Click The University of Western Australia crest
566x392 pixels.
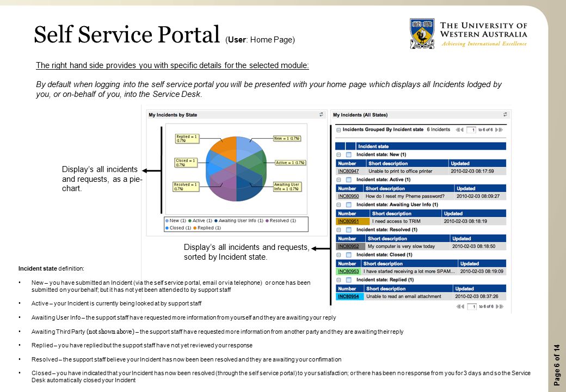[x=422, y=34]
